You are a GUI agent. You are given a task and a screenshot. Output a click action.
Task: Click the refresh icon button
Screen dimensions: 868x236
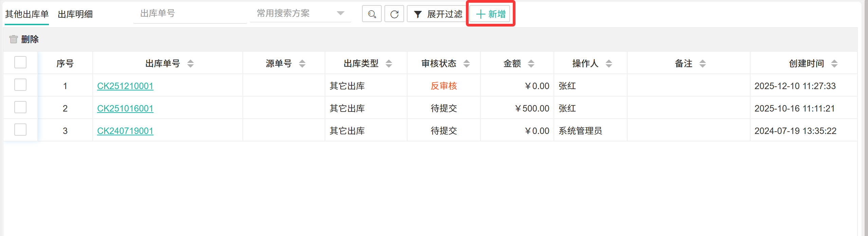[394, 14]
